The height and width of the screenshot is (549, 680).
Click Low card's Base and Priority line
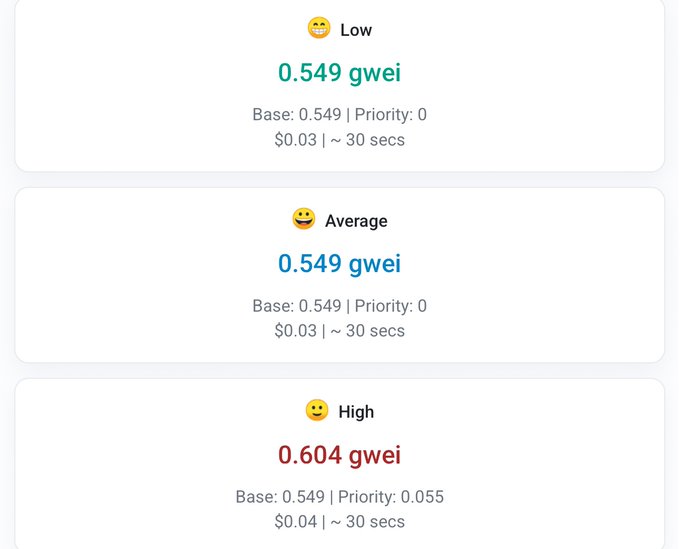coord(339,115)
